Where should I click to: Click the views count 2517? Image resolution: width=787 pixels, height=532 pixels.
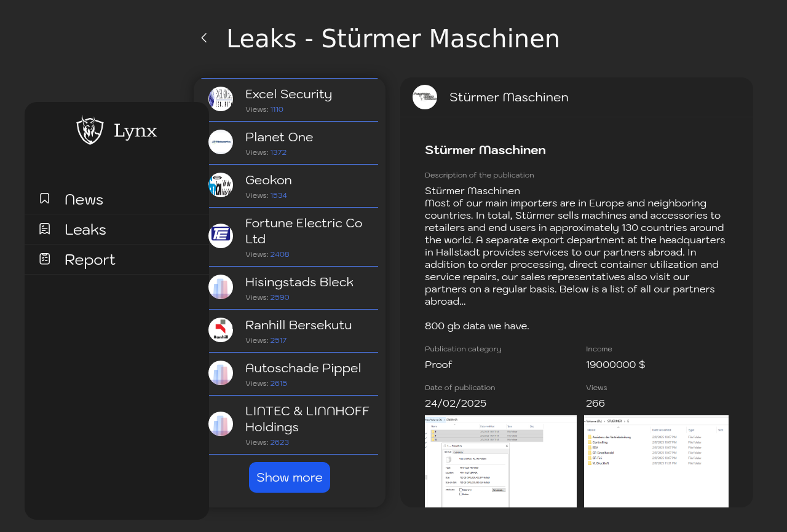click(279, 340)
